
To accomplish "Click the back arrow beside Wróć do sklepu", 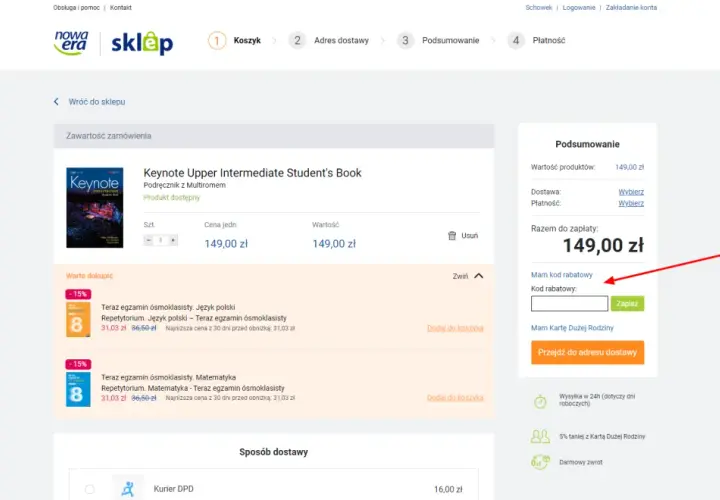I will click(56, 101).
